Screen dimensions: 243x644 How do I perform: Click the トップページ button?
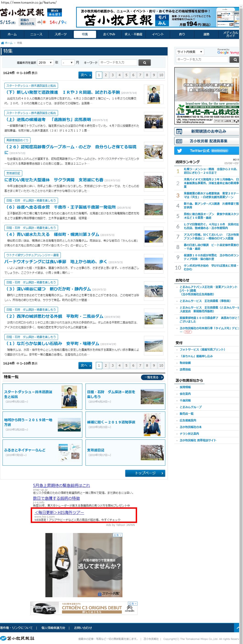tap(145, 473)
